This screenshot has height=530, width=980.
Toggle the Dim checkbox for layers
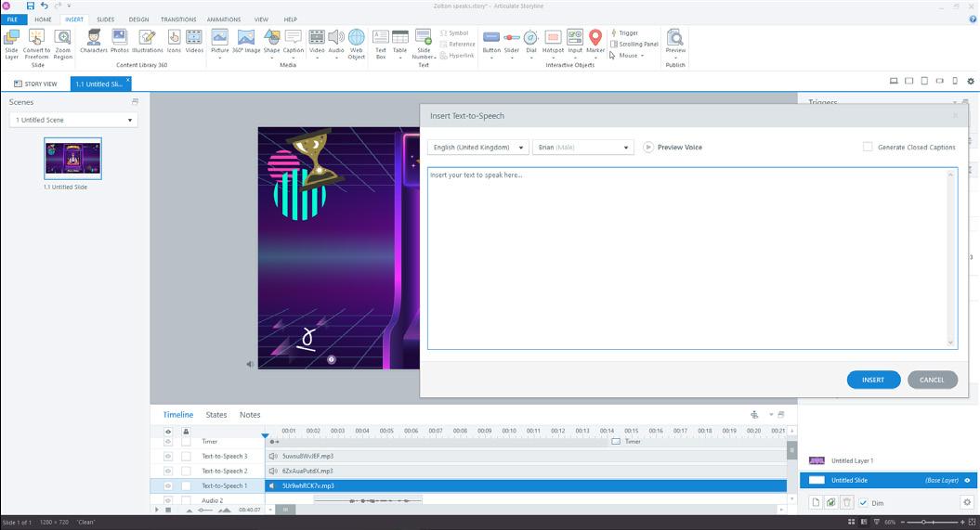pos(863,502)
